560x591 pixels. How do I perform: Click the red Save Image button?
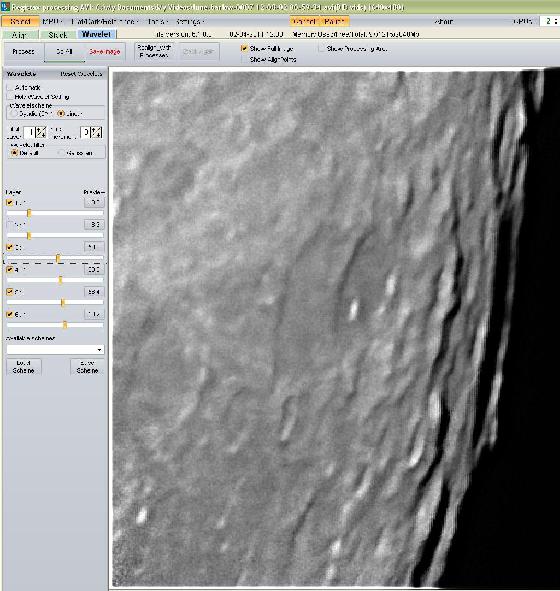click(105, 52)
